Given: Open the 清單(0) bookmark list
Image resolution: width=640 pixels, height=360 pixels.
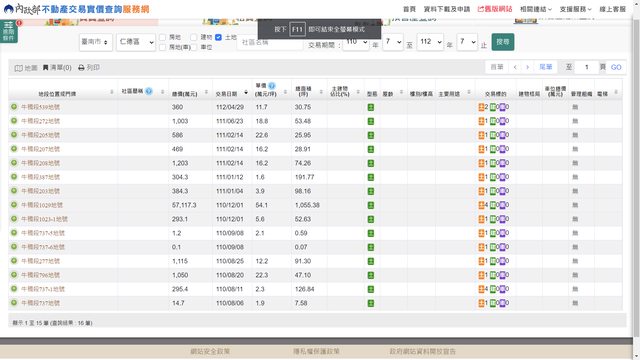Looking at the screenshot, I should point(57,67).
